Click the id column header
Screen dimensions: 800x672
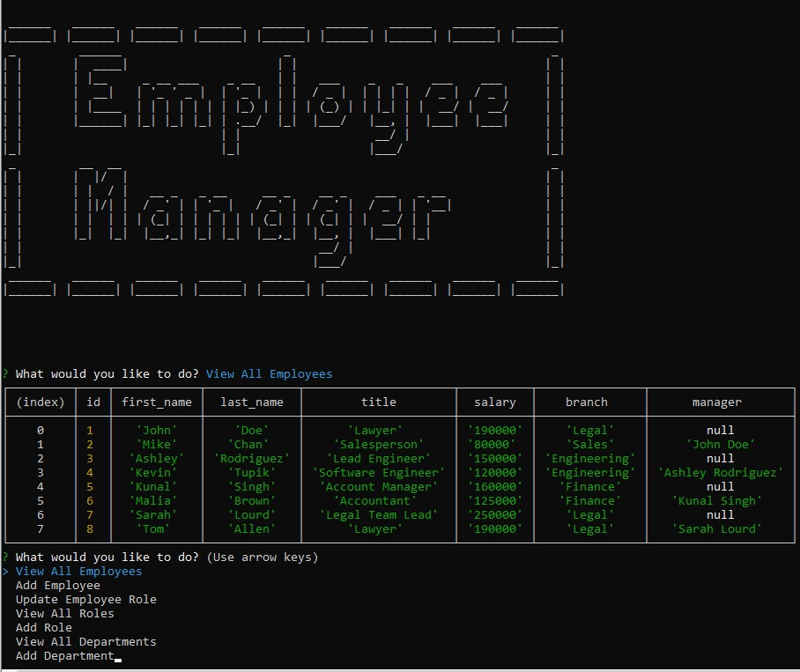(x=93, y=402)
